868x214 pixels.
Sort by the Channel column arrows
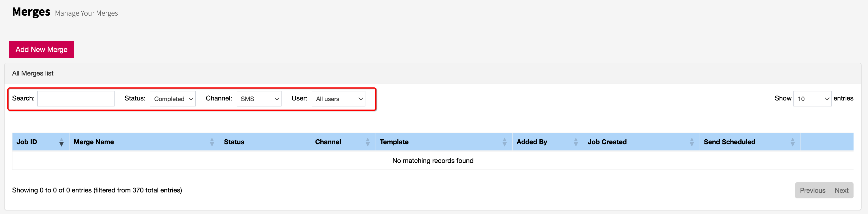click(368, 142)
